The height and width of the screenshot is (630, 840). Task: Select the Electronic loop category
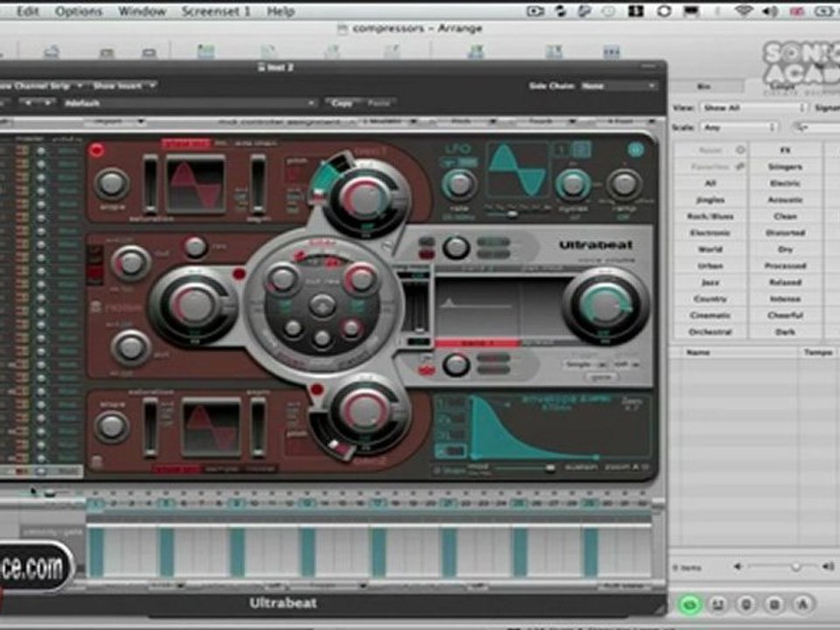click(x=710, y=233)
